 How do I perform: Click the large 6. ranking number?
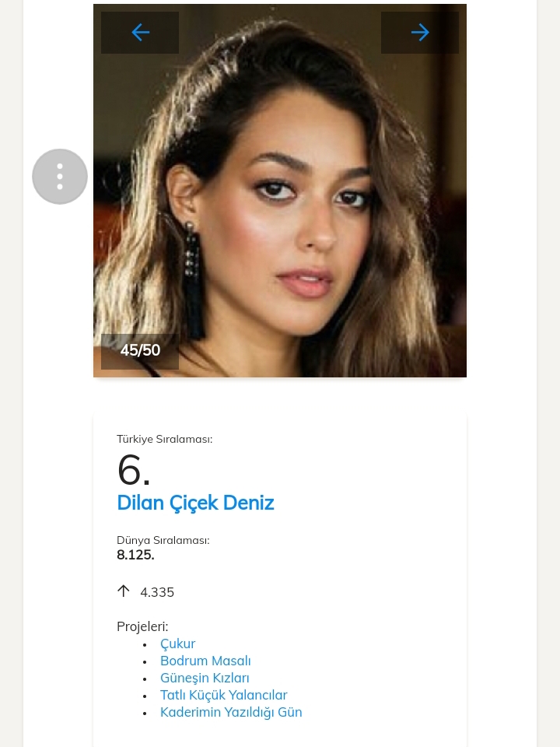(x=133, y=470)
